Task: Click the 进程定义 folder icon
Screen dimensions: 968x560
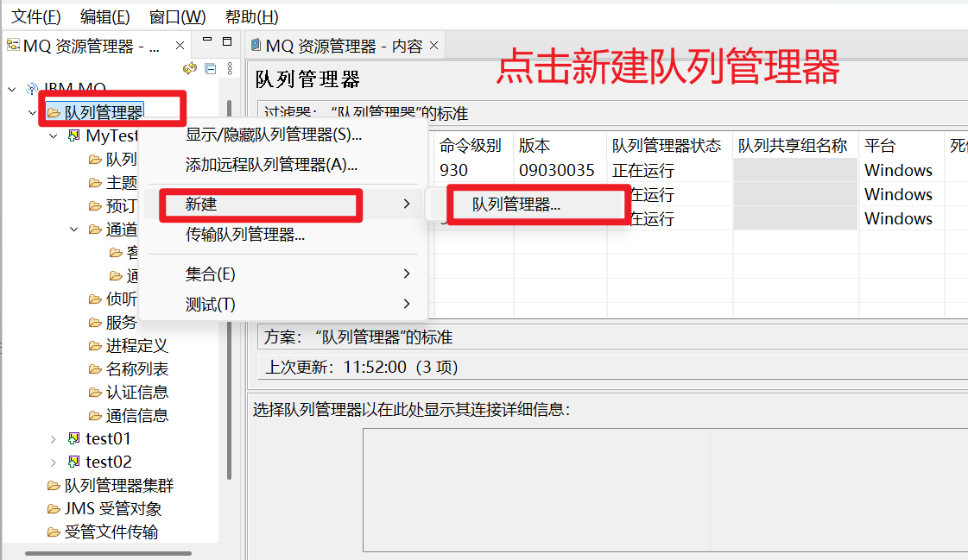Action: coord(95,345)
